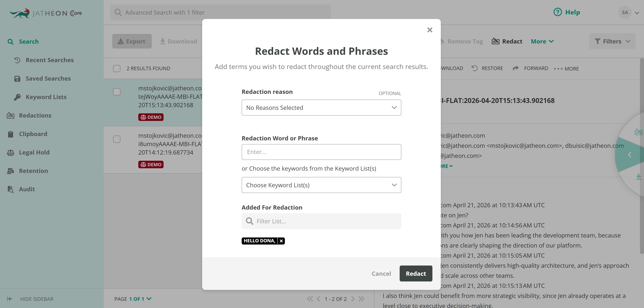The image size is (644, 308).
Task: Click the Help question mark icon
Action: click(x=557, y=12)
